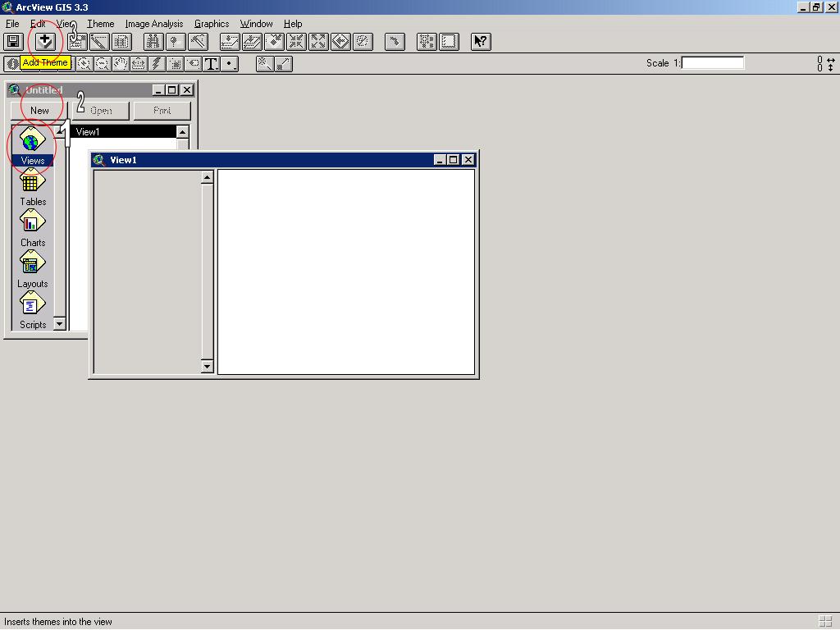Screen dimensions: 840x630
Task: Click the Save Project toolbar icon
Action: [x=13, y=41]
